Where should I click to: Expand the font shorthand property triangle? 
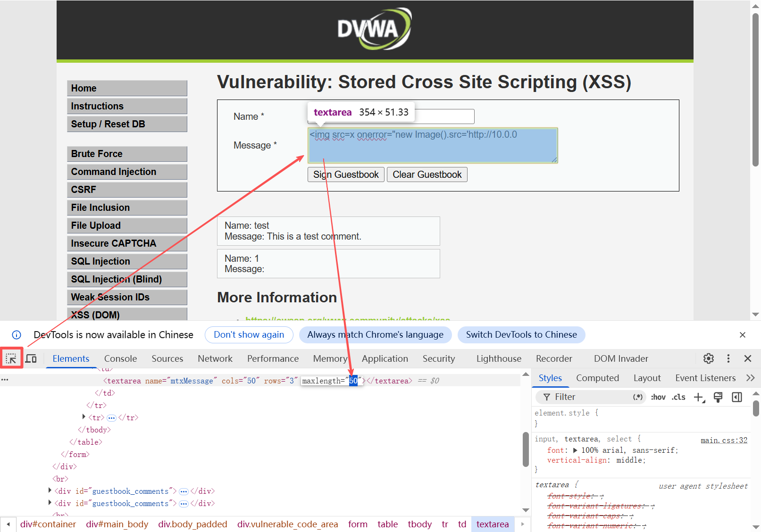(575, 450)
